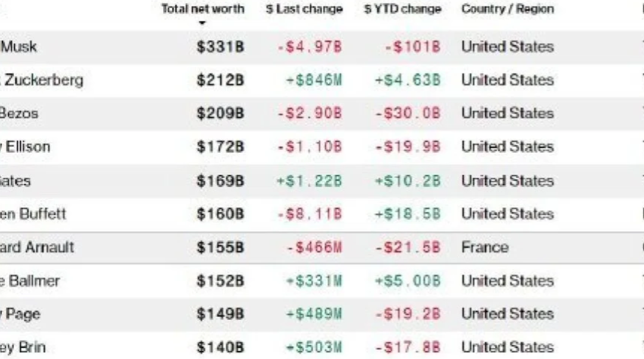Click the sort arrow under Total net worth
The image size is (644, 359).
[x=202, y=23]
